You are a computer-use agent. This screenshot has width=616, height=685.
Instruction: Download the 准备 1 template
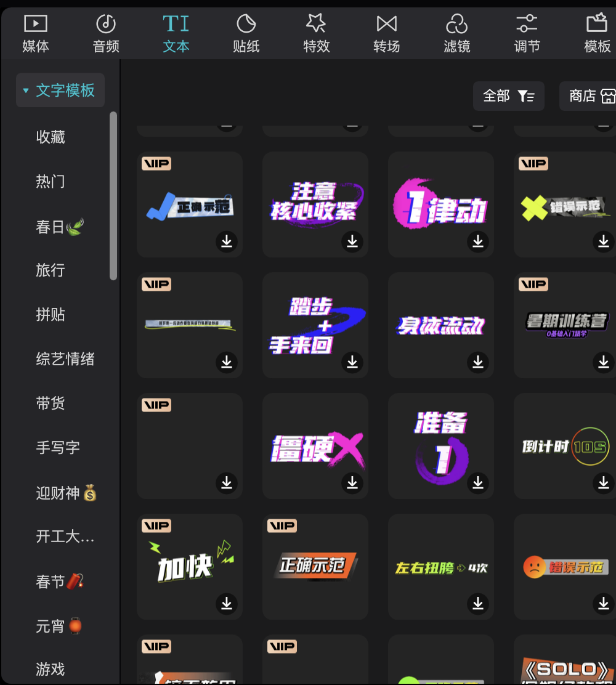click(x=478, y=483)
